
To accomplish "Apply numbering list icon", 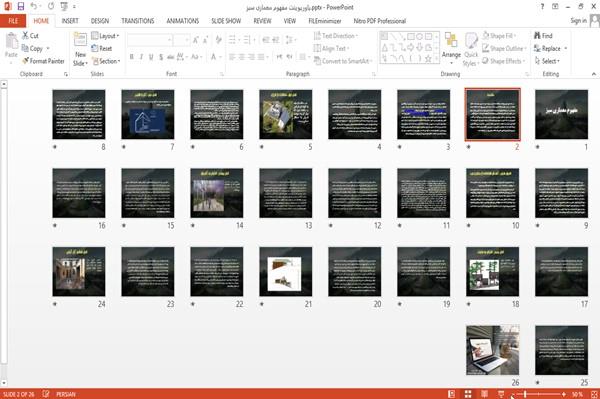I will [x=247, y=40].
